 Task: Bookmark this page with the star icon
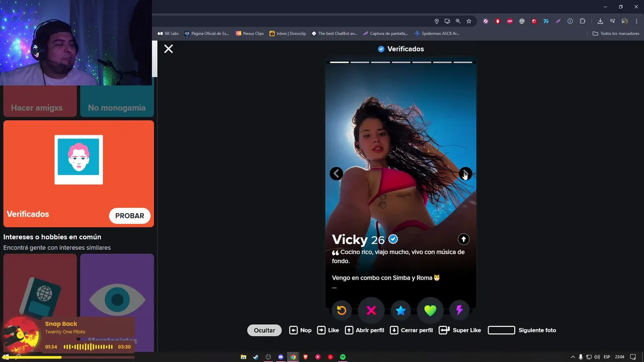coord(469,21)
